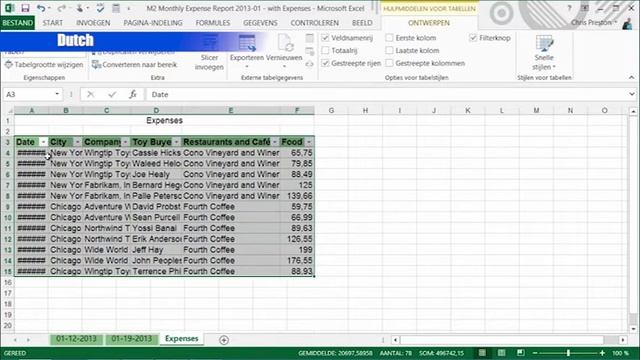Click Tabelgrootte wijzigen icon

[9, 64]
